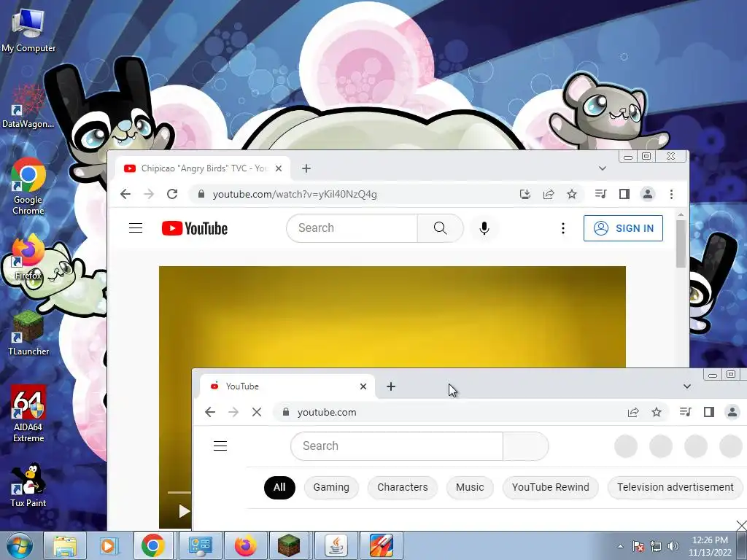Open AIDA64 Extreme desktop shortcut
The width and height of the screenshot is (747, 560).
[x=28, y=413]
